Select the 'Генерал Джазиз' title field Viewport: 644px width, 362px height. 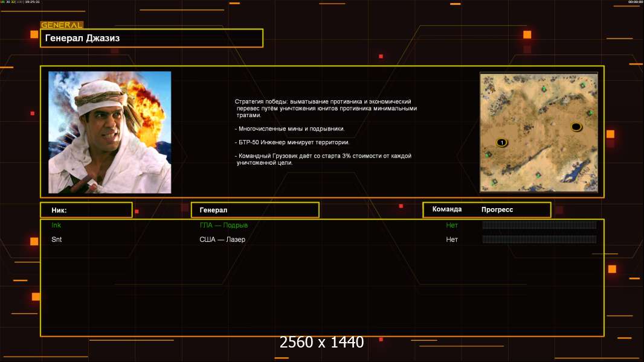point(151,38)
